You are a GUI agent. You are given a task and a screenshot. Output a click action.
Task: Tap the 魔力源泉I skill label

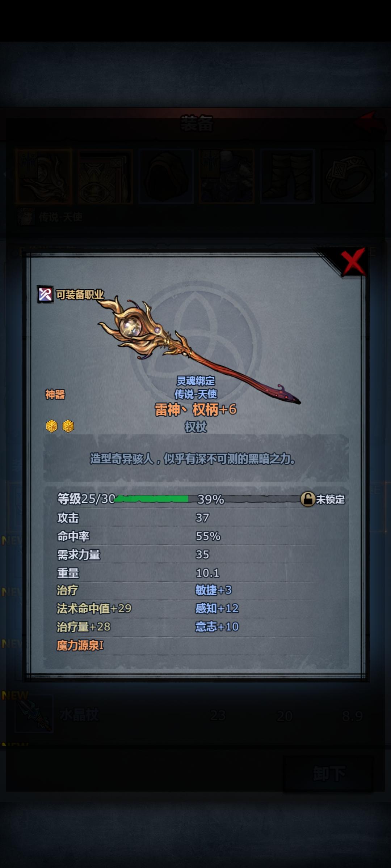pyautogui.click(x=80, y=645)
